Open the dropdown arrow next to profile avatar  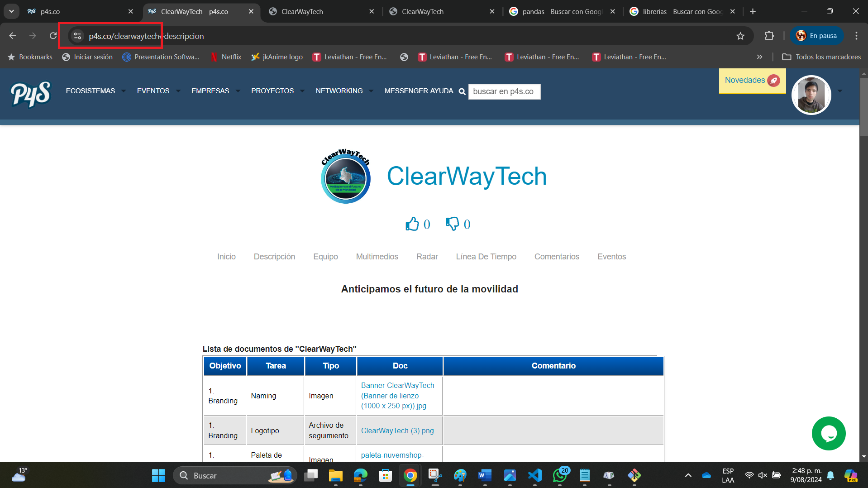(840, 91)
